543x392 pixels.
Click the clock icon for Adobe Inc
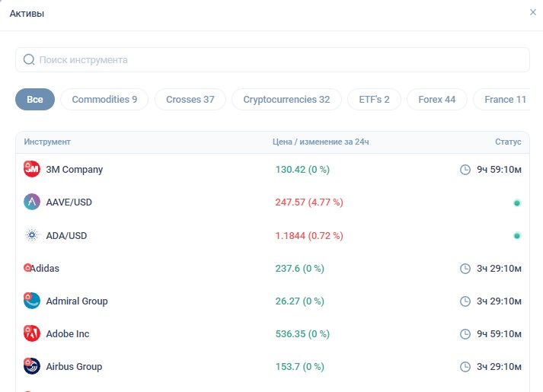click(465, 334)
